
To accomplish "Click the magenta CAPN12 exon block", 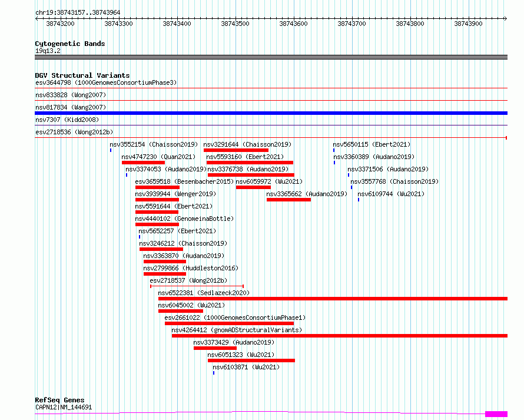I will 496,414.
